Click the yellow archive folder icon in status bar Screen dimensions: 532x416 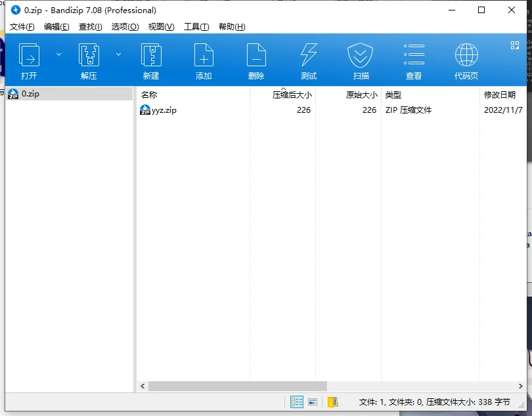click(333, 402)
